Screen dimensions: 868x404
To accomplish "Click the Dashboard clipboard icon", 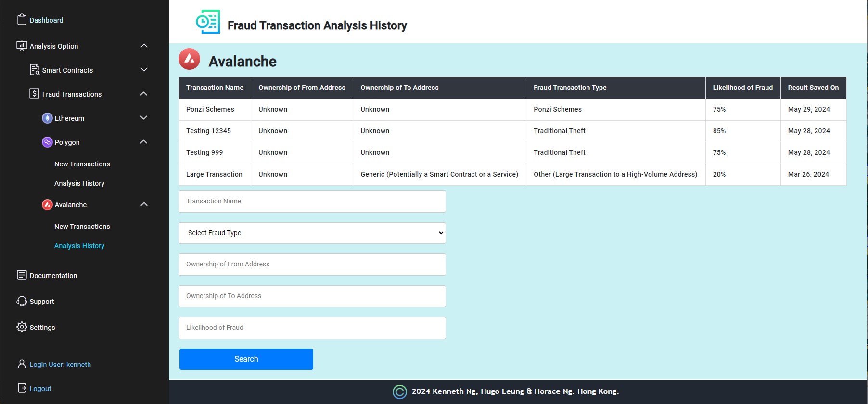I will click(x=22, y=20).
